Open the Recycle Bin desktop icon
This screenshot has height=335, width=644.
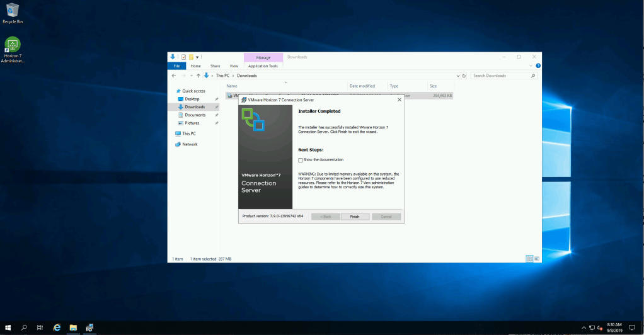pyautogui.click(x=12, y=11)
